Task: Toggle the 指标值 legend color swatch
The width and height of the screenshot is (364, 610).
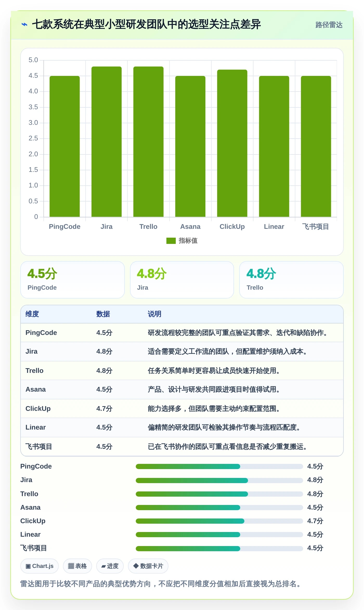Action: [171, 241]
